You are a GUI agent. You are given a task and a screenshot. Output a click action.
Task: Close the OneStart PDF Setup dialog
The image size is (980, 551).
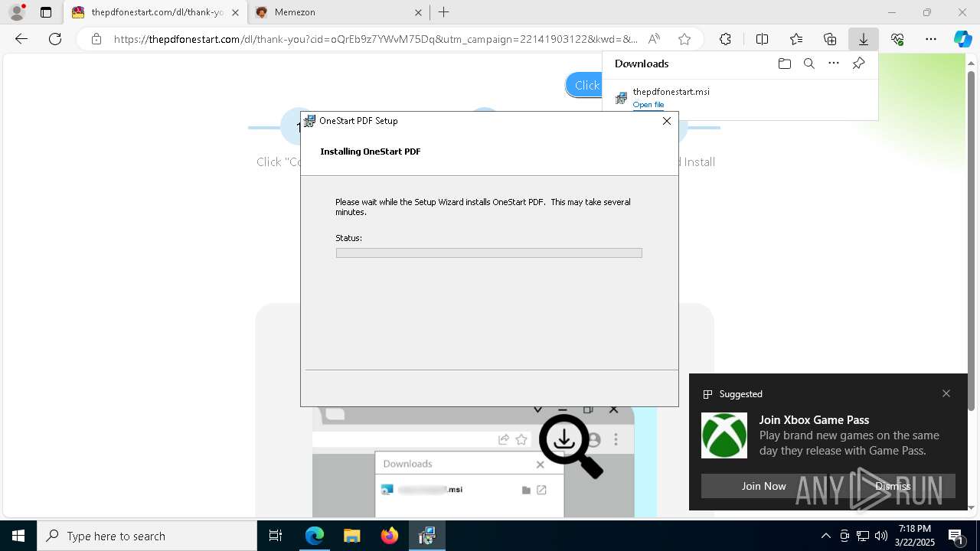coord(666,121)
